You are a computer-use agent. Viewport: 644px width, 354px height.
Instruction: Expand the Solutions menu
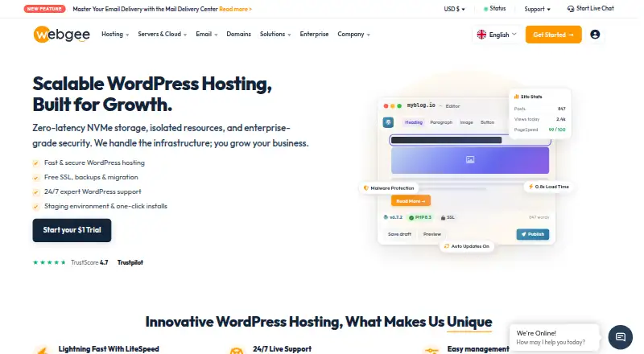pyautogui.click(x=275, y=34)
